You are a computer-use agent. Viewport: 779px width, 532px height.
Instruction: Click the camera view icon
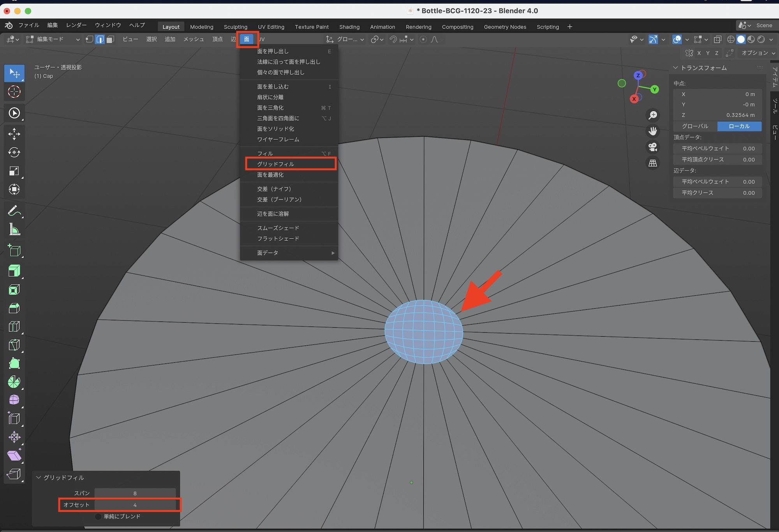coord(653,147)
